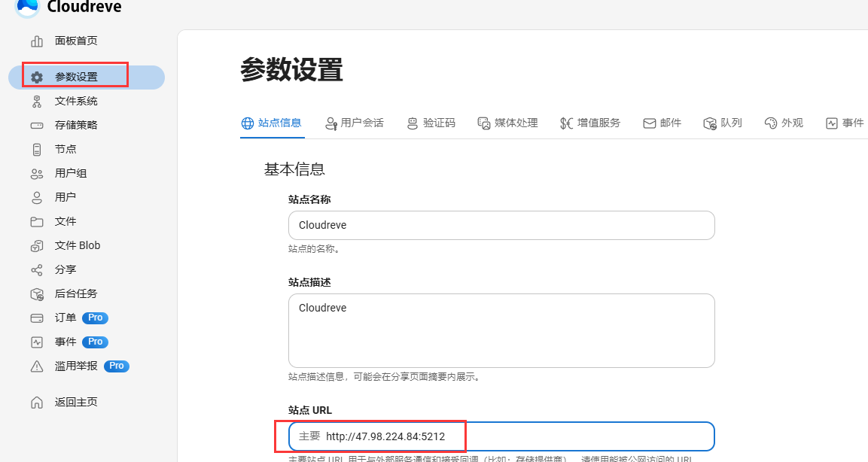868x462 pixels.
Task: Click the 站点描述 field label
Action: (309, 283)
